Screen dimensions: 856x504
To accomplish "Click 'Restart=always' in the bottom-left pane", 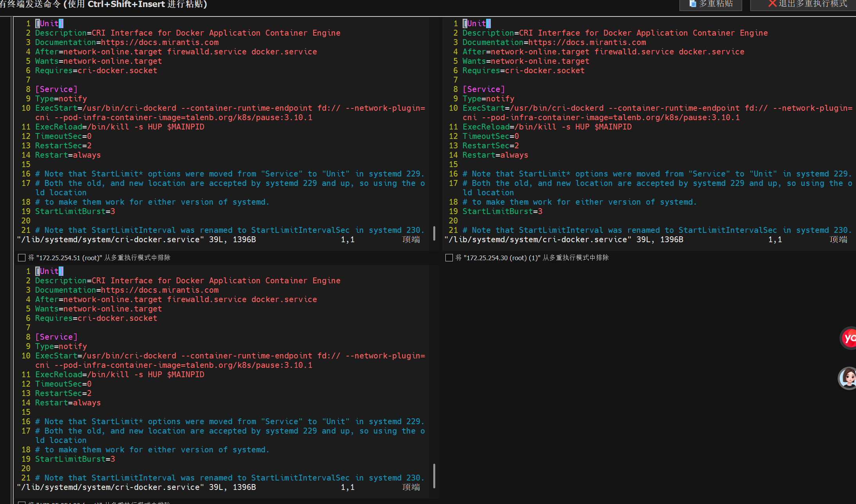I will 68,403.
